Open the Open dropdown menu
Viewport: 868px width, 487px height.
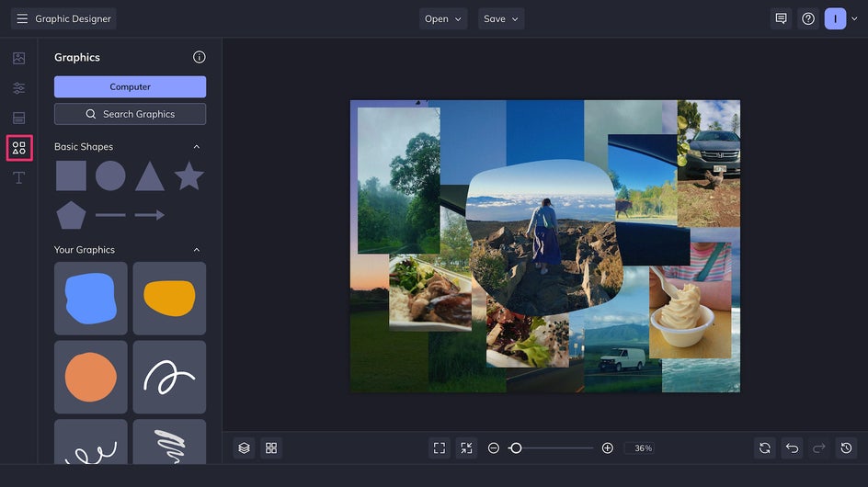tap(443, 18)
